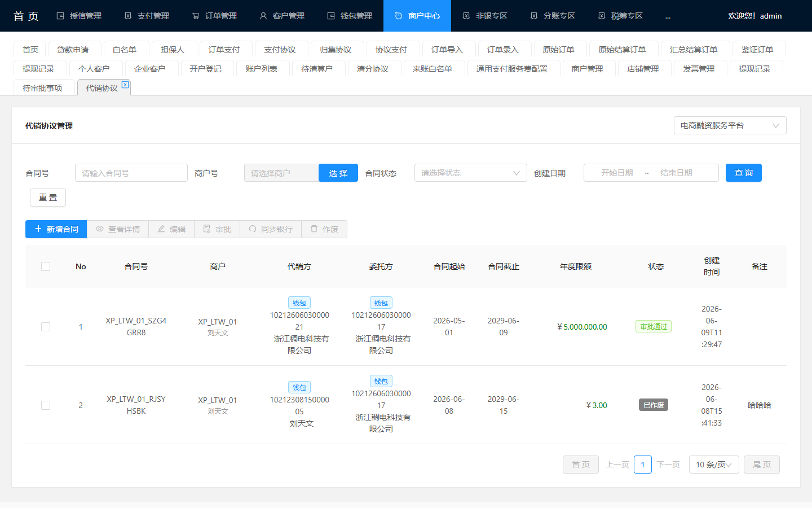812x508 pixels.
Task: Open the 分账专区 top navigation menu
Action: click(x=553, y=16)
